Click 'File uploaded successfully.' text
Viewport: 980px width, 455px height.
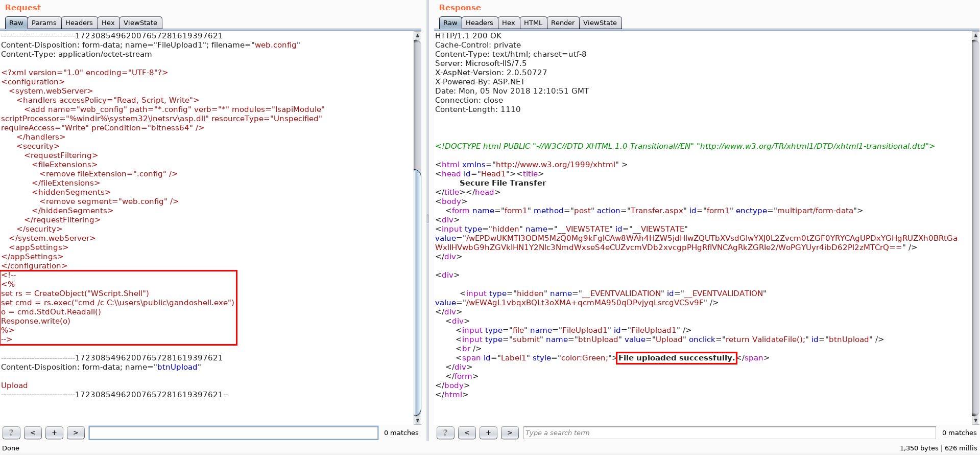pos(676,358)
